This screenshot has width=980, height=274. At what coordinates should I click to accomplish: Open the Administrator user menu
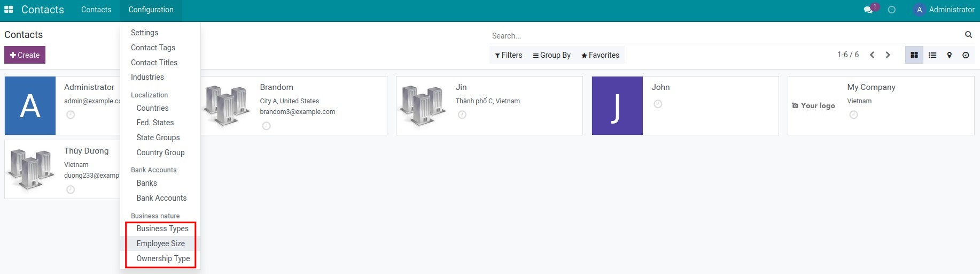pyautogui.click(x=944, y=10)
